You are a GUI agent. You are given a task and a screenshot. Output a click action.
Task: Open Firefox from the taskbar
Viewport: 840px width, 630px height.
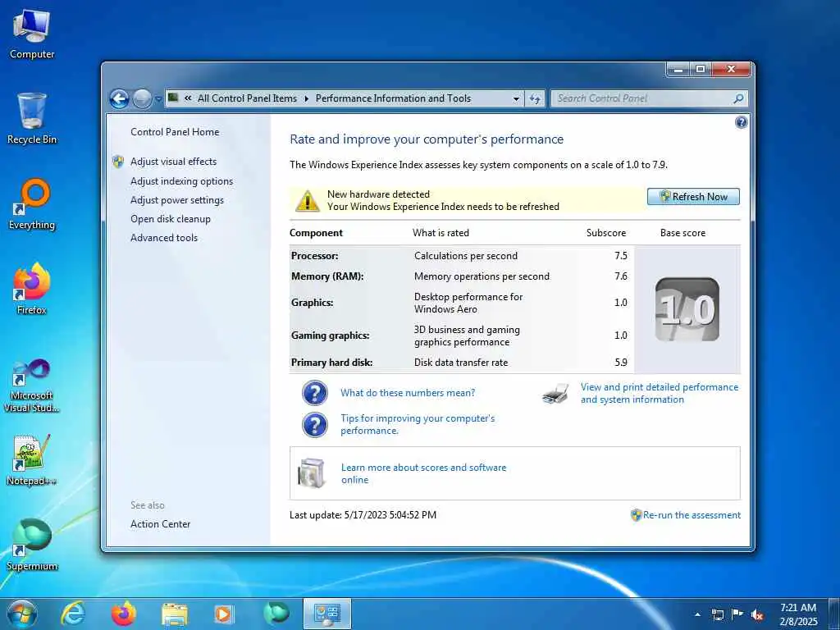[123, 614]
